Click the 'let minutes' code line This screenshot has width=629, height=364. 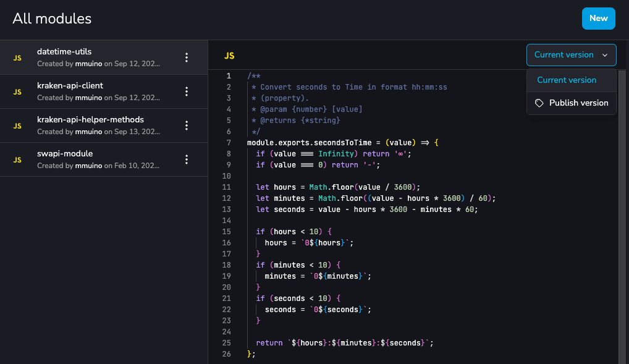click(376, 198)
